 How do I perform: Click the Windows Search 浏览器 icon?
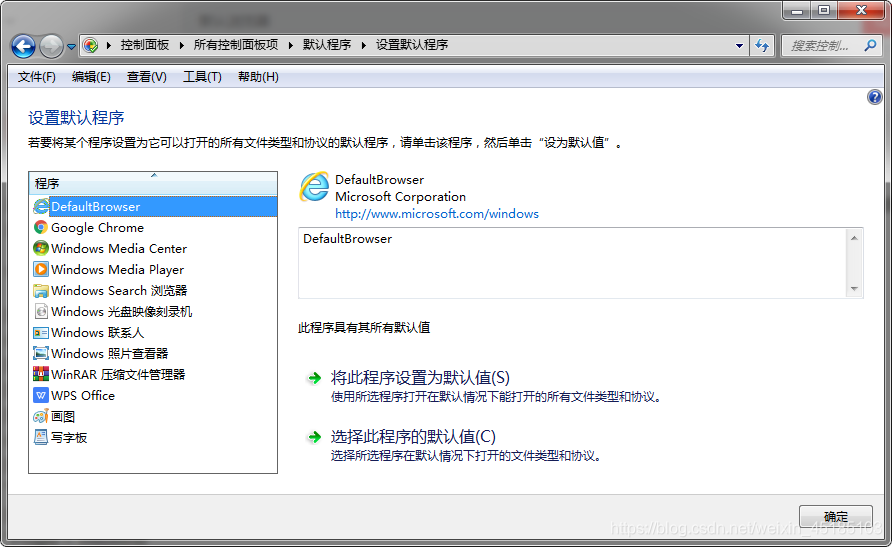[41, 291]
